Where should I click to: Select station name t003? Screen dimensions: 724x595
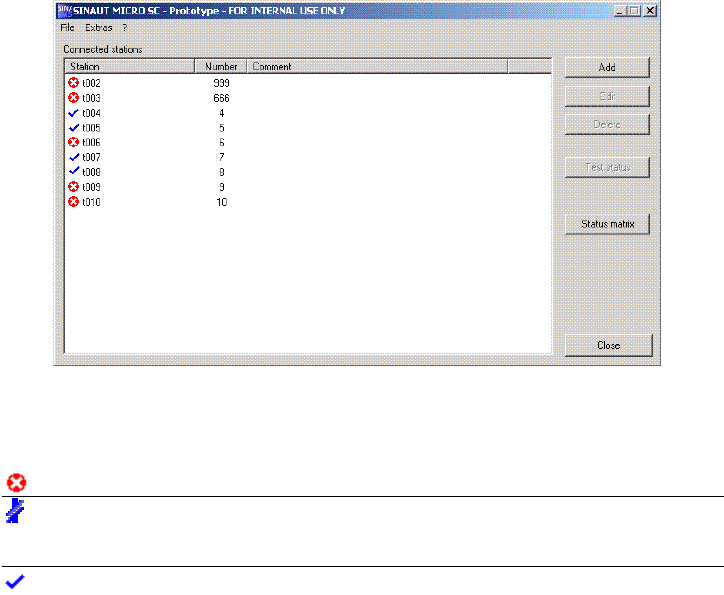pos(91,98)
